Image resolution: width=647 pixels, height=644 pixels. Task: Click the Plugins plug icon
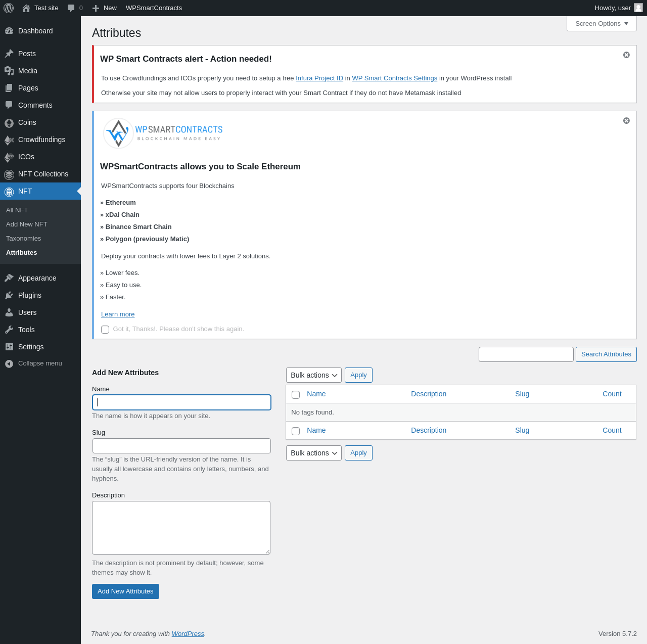pos(9,295)
